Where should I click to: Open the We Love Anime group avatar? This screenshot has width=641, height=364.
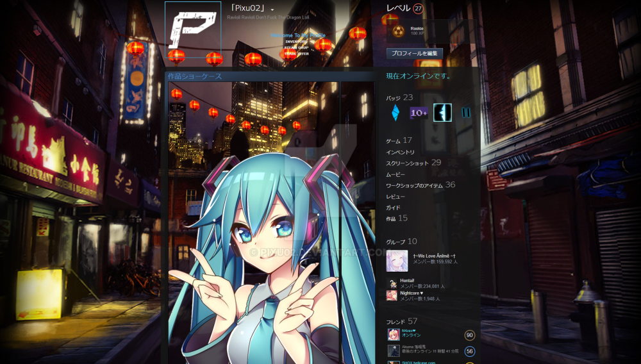coord(397,260)
